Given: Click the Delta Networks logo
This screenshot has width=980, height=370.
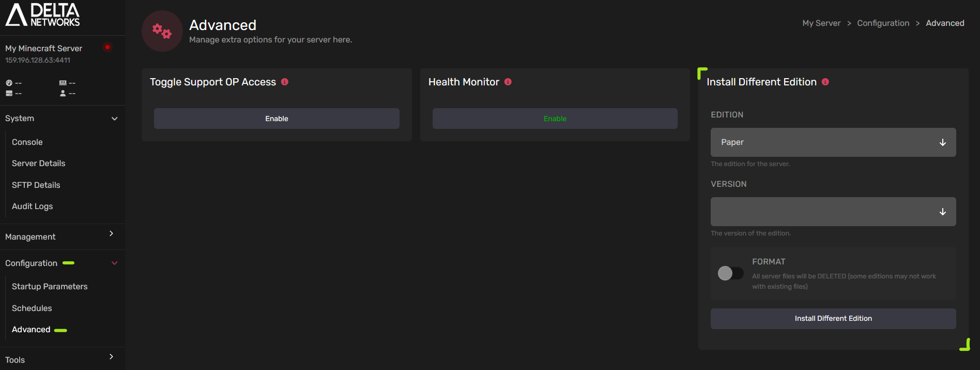Looking at the screenshot, I should click(x=42, y=14).
